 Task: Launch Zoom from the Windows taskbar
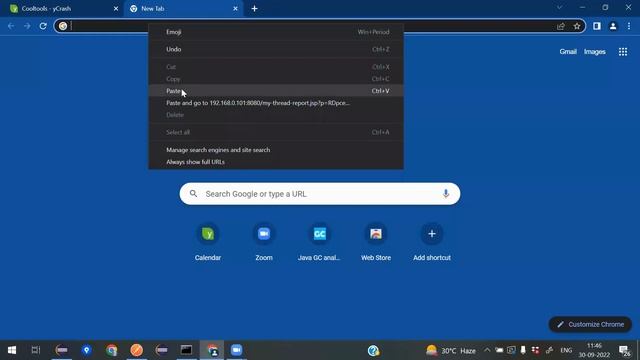[x=236, y=350]
